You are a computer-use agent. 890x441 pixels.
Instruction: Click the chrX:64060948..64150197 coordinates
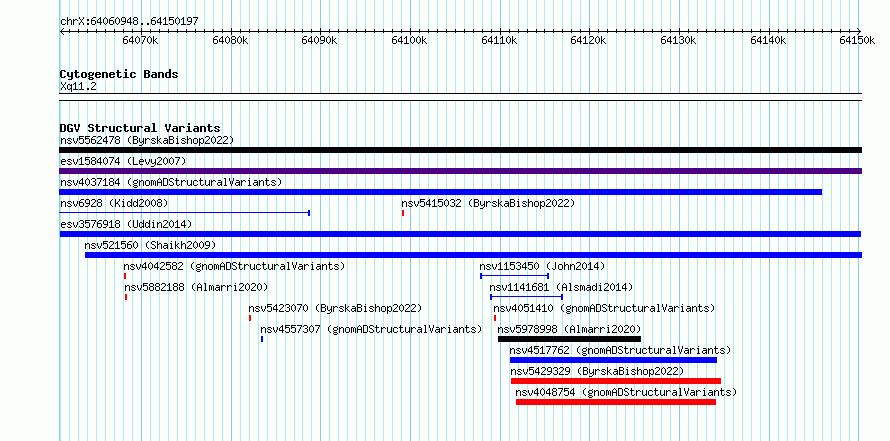(129, 22)
